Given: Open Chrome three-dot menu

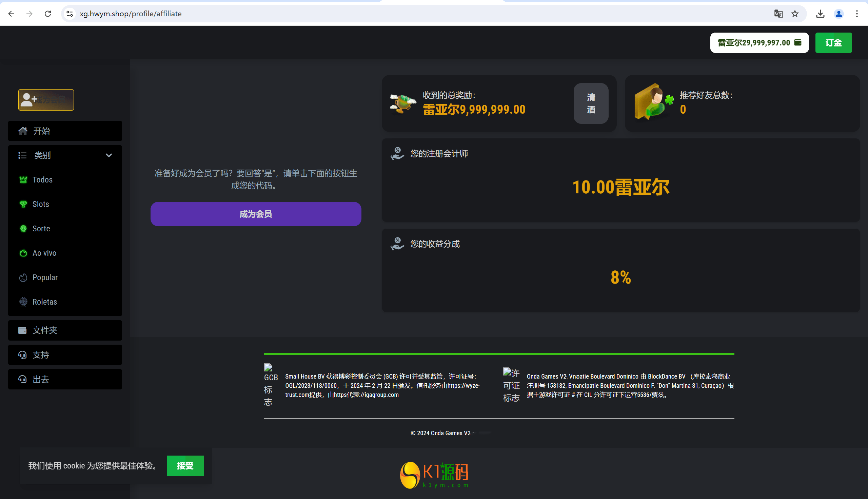Looking at the screenshot, I should 857,14.
